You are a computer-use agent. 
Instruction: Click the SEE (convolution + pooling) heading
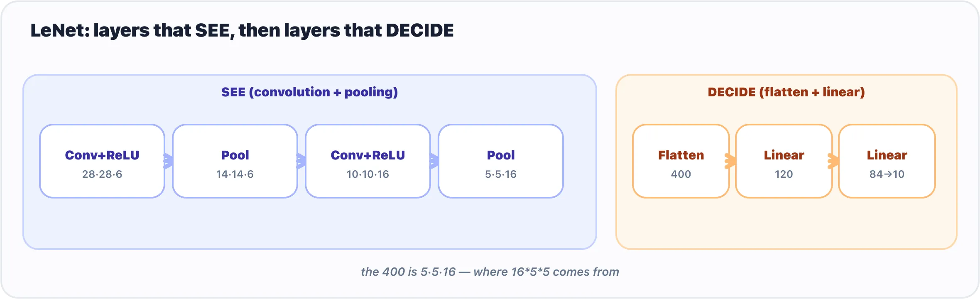click(x=310, y=92)
